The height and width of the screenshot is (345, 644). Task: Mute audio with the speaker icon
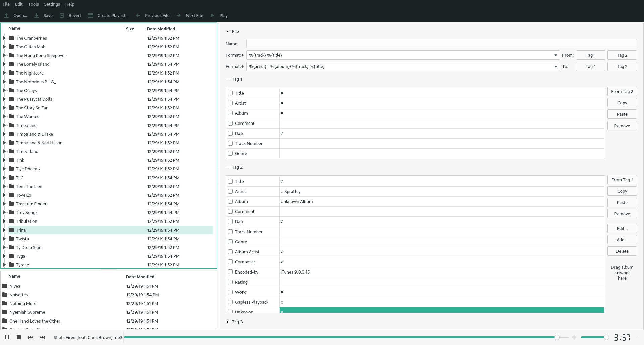[574, 337]
